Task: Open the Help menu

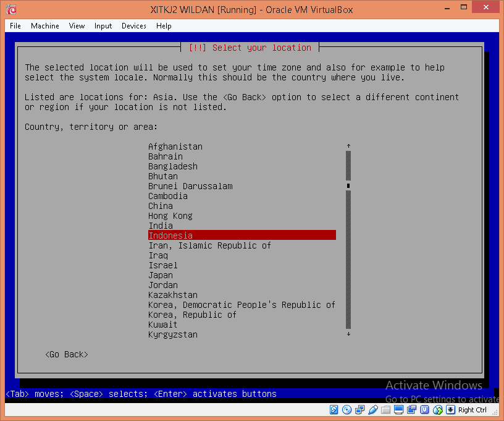Action: pyautogui.click(x=164, y=26)
